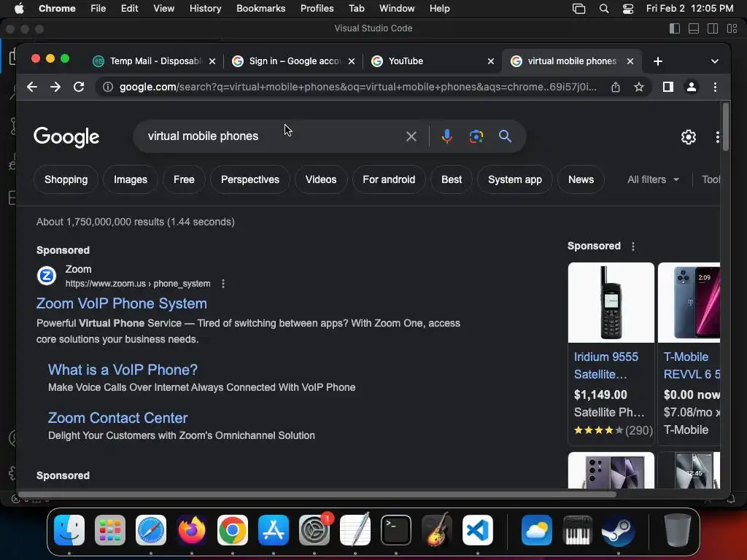Open the Bookmarks menu
Image resolution: width=747 pixels, height=560 pixels.
click(260, 9)
